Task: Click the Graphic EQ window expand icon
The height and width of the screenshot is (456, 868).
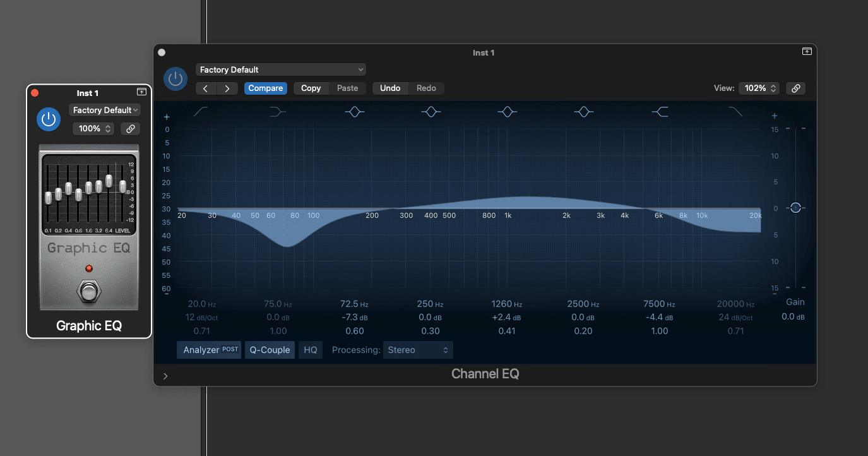Action: 141,92
